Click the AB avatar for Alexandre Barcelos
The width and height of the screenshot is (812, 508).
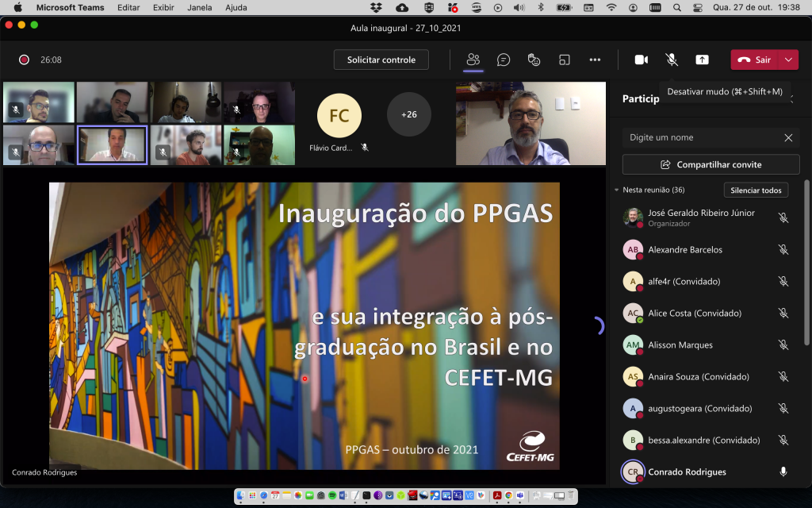click(x=633, y=249)
